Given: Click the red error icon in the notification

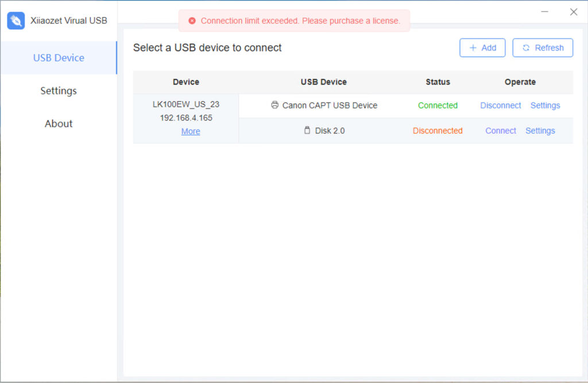Looking at the screenshot, I should [192, 21].
